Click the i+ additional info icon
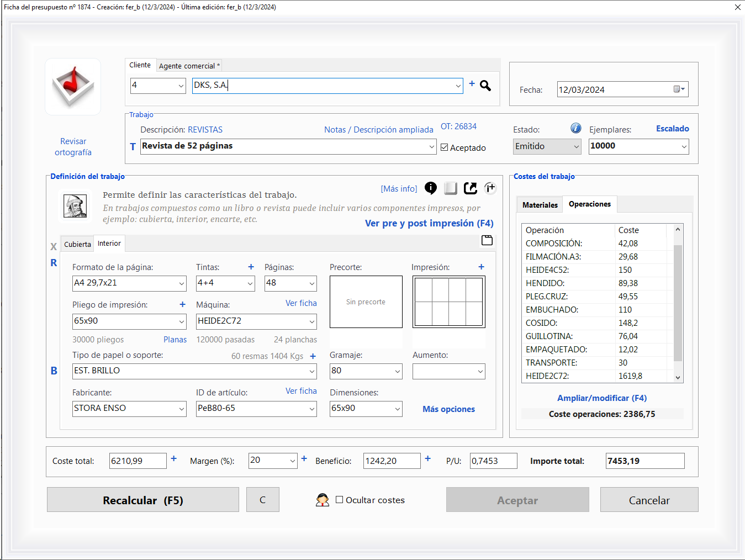Image resolution: width=745 pixels, height=560 pixels. tap(490, 188)
